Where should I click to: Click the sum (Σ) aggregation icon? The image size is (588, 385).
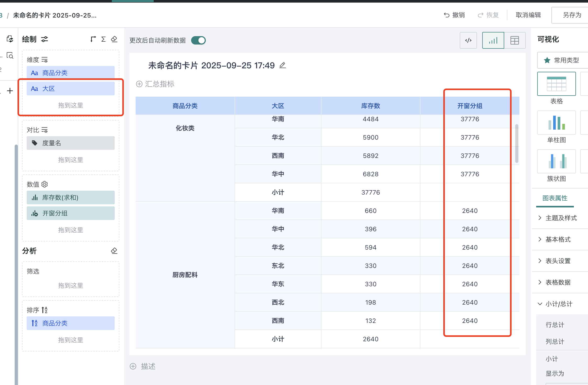tap(104, 39)
